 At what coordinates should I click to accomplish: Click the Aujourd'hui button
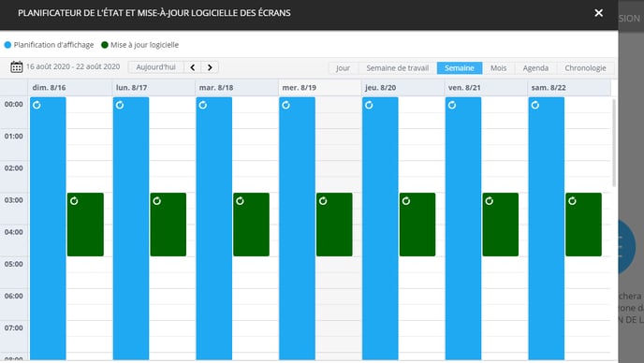click(x=155, y=67)
